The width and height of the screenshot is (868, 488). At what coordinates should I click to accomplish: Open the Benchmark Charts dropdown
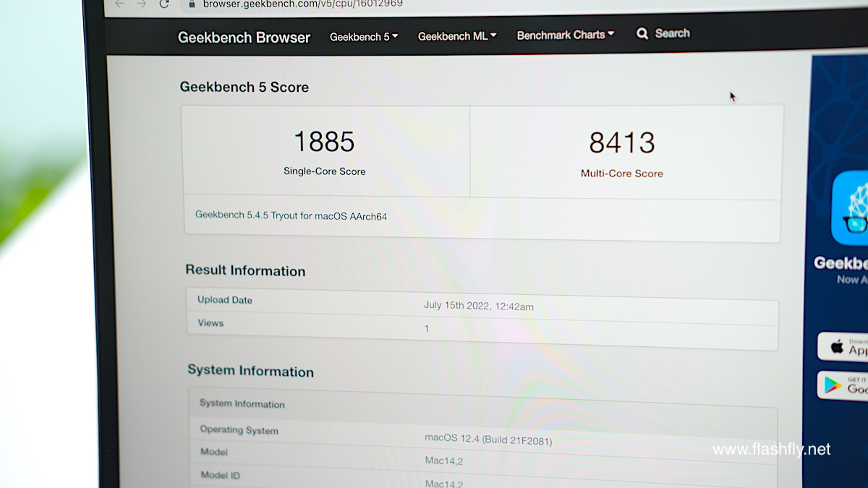(x=565, y=35)
